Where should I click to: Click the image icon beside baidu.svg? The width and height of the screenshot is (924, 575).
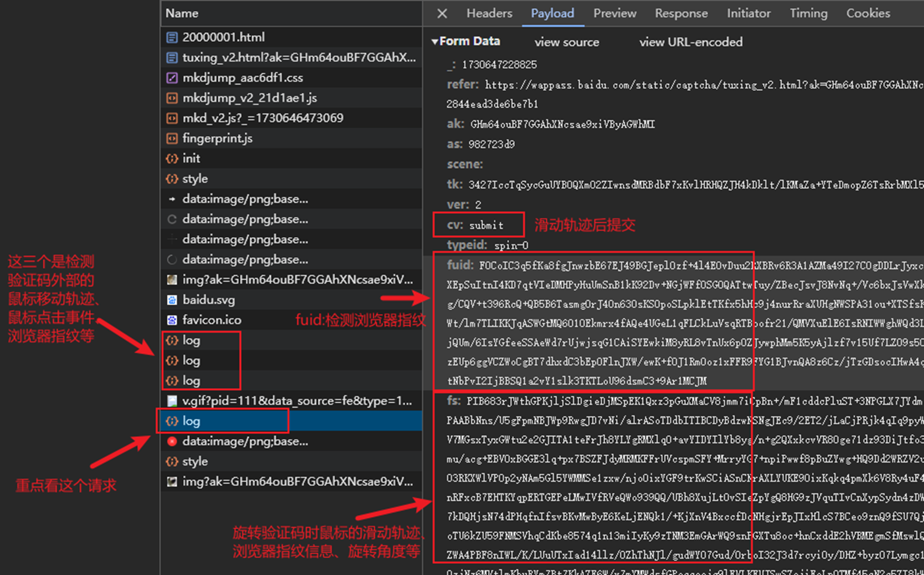click(x=172, y=300)
